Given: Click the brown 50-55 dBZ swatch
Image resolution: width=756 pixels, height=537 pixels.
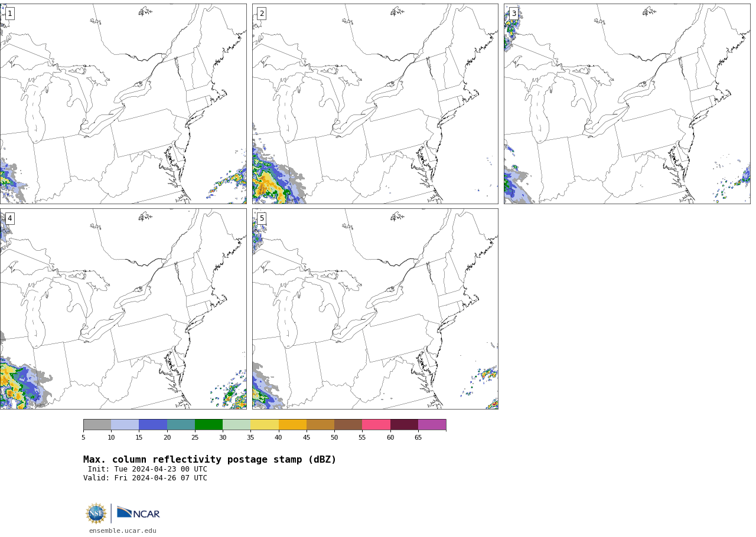Looking at the screenshot, I should pos(348,425).
